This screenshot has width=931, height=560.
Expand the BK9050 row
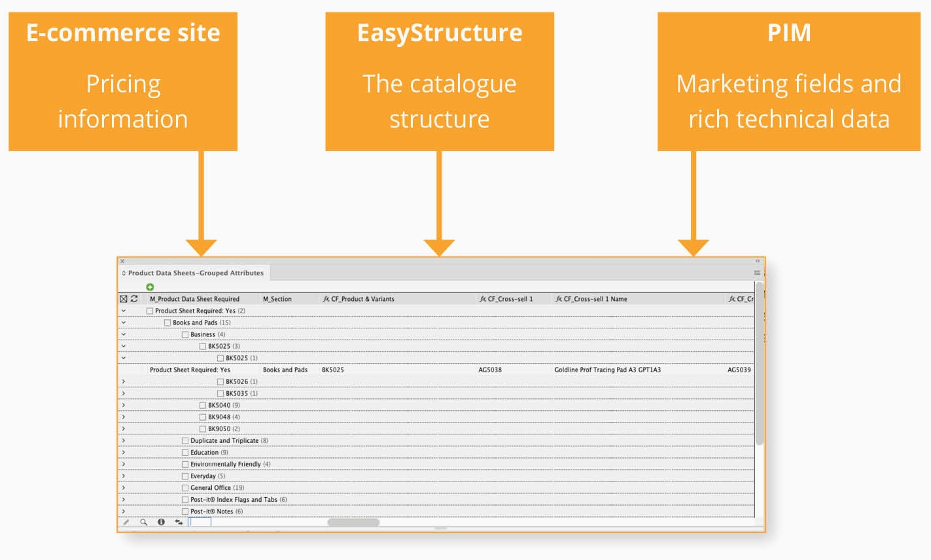coord(124,429)
